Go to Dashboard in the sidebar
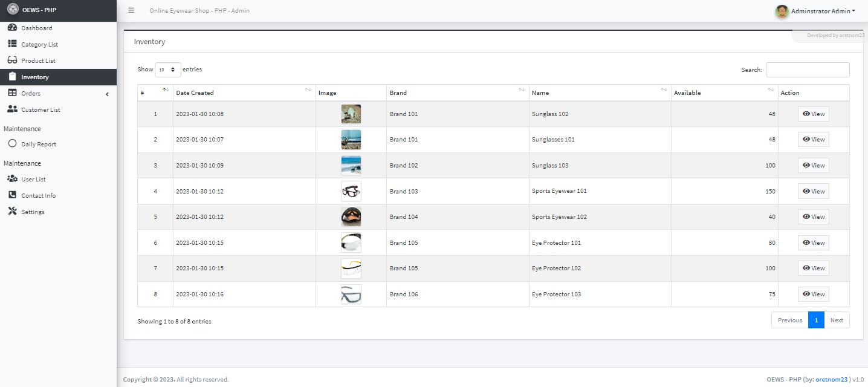The image size is (868, 387). point(58,28)
